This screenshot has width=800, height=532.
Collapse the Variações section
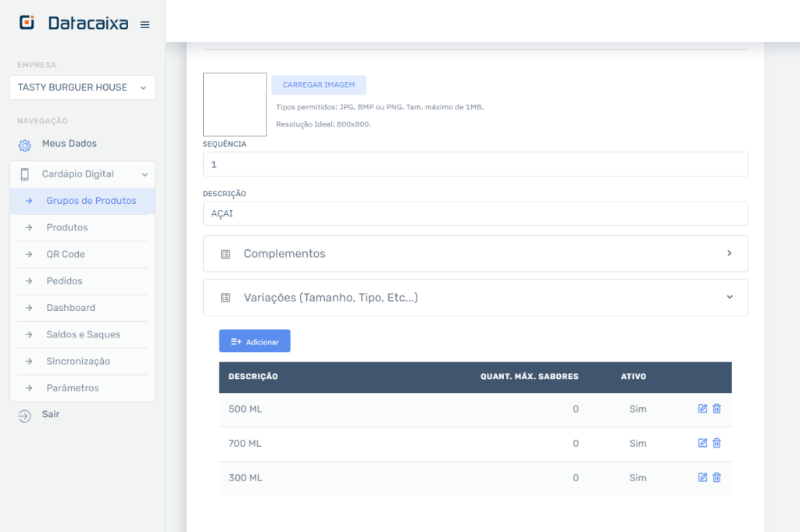click(x=475, y=298)
